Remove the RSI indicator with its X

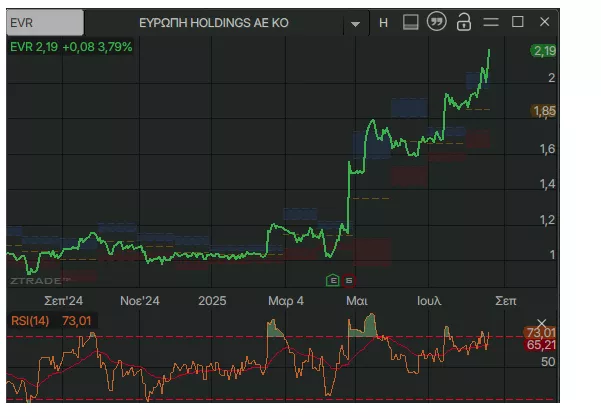[x=541, y=324]
